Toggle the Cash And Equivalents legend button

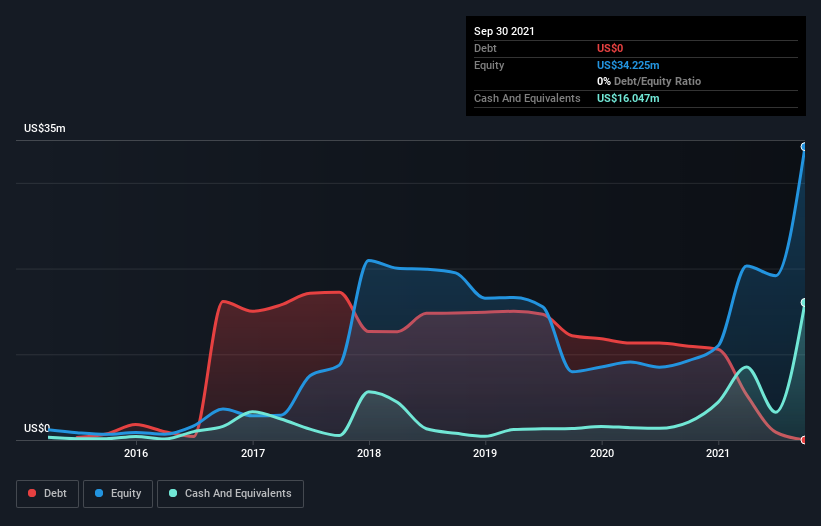pyautogui.click(x=230, y=494)
